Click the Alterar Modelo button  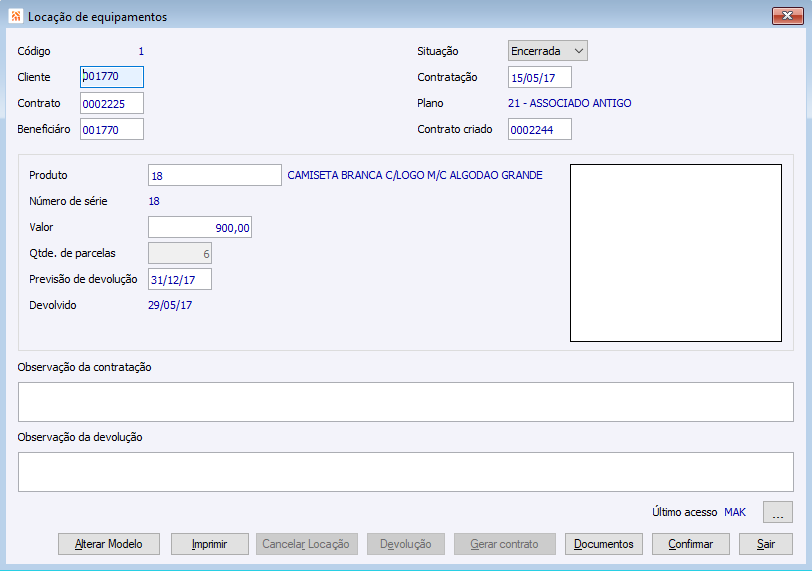coord(109,544)
